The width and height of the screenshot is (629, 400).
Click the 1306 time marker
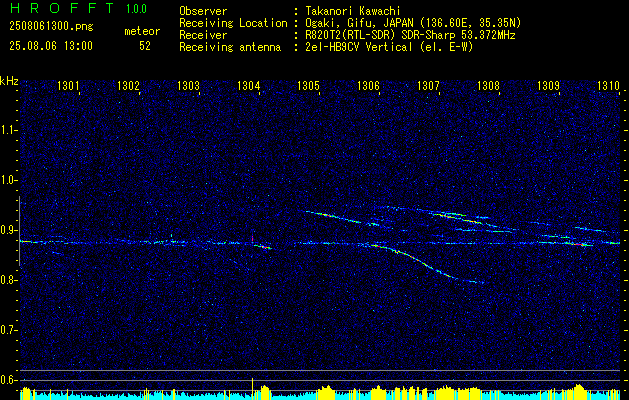tap(368, 85)
